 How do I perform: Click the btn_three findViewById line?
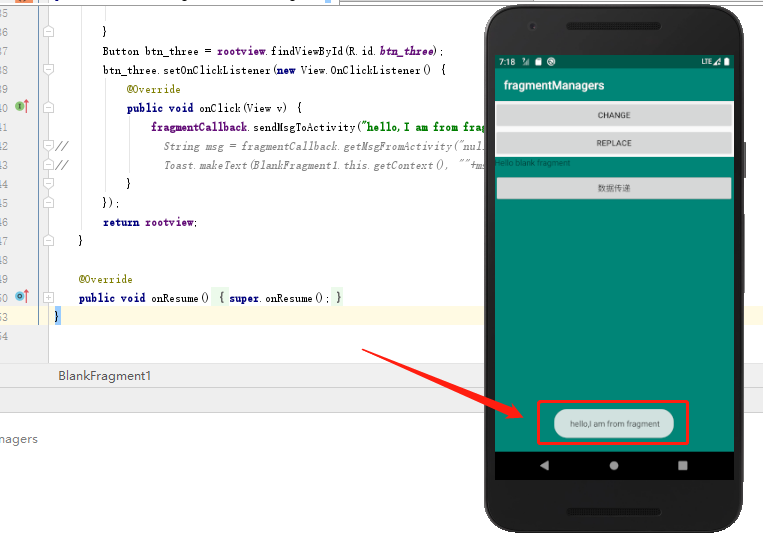click(x=272, y=51)
